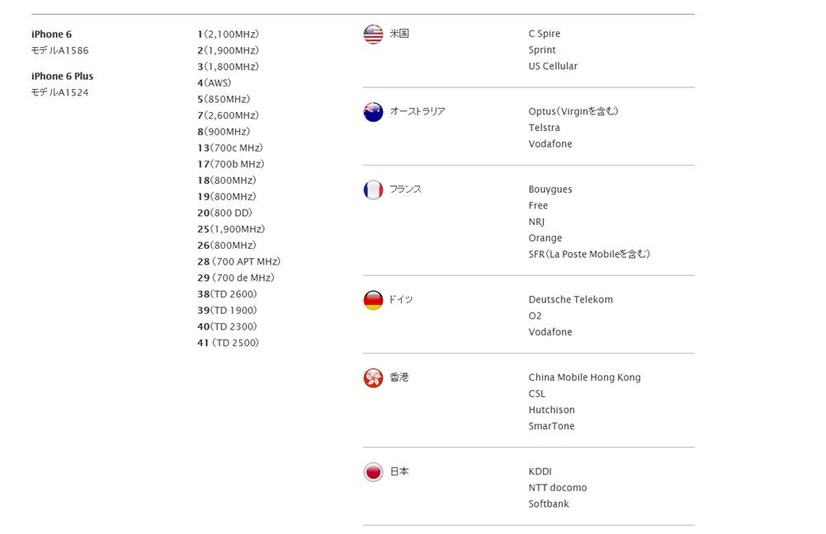Viewport: 826px width, 534px height.
Task: Click the Australia flag icon
Action: [373, 112]
